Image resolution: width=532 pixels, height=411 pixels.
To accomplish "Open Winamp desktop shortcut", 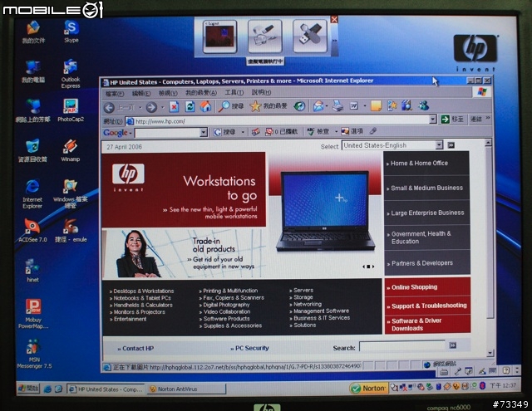I will [x=70, y=150].
